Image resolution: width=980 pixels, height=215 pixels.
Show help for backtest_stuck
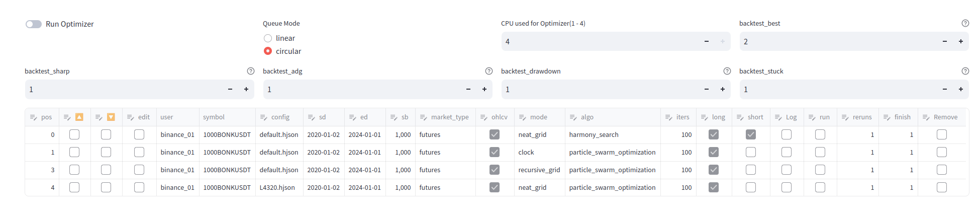click(x=965, y=71)
